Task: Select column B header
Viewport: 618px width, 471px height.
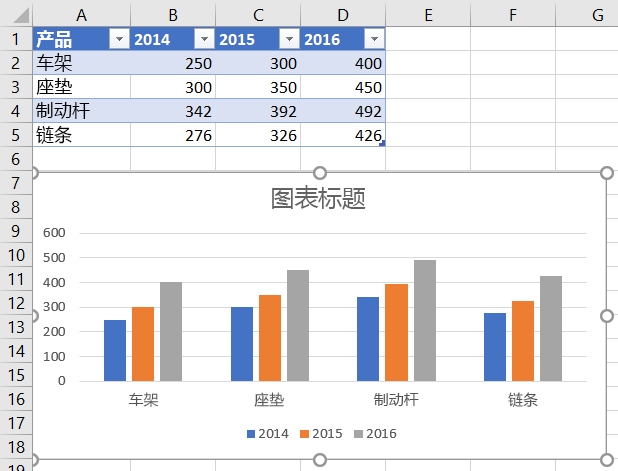Action: 173,15
